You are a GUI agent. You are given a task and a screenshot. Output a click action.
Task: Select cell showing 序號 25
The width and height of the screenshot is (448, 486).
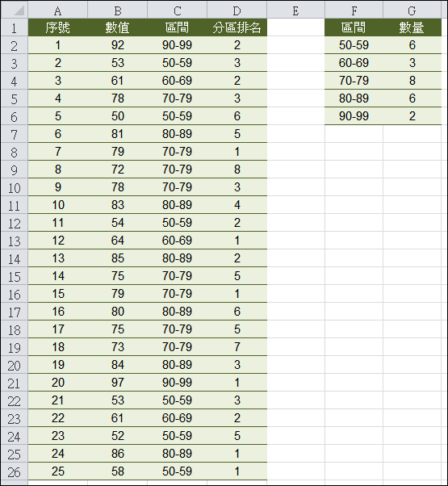pos(57,471)
